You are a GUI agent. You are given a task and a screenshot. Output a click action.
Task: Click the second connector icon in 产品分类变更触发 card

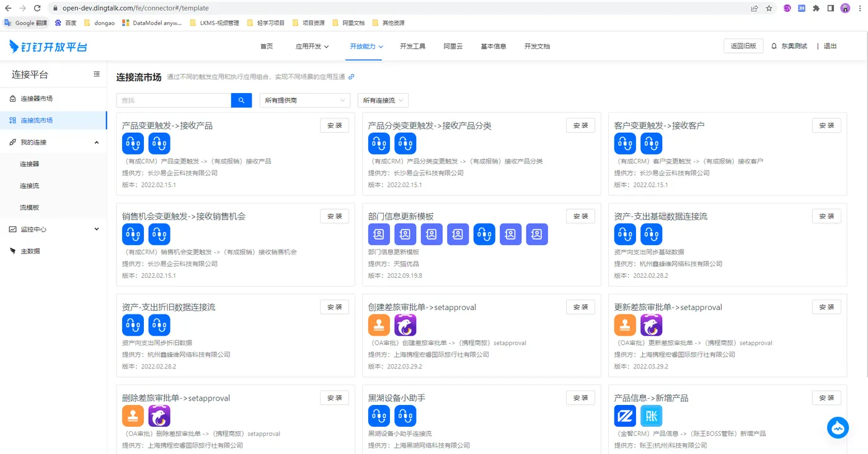click(x=405, y=143)
